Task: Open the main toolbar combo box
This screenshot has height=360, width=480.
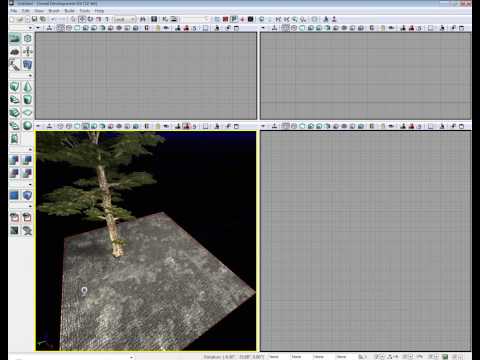Action: pos(124,19)
